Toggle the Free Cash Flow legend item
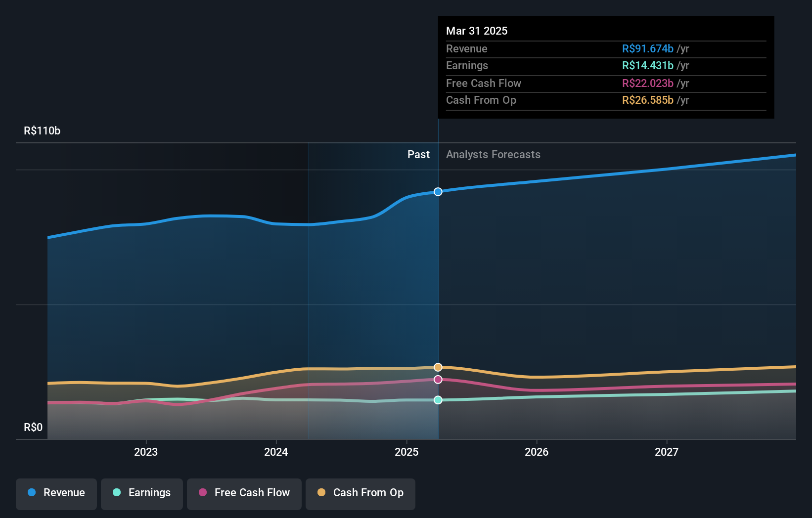Image resolution: width=812 pixels, height=518 pixels. 244,493
